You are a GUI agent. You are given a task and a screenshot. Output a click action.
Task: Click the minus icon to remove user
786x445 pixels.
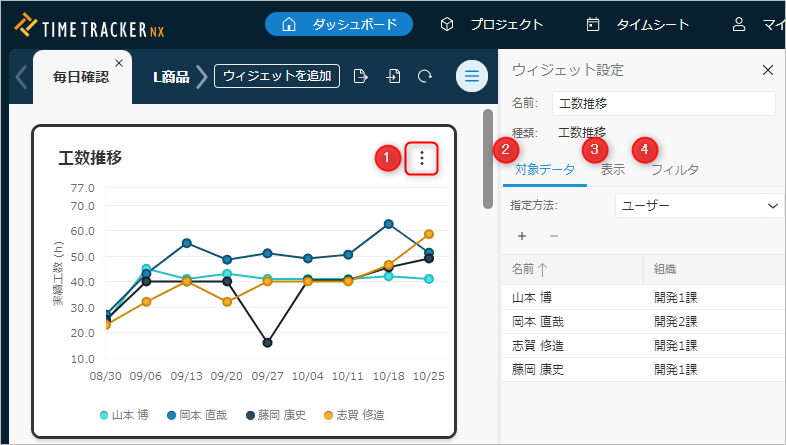click(554, 236)
